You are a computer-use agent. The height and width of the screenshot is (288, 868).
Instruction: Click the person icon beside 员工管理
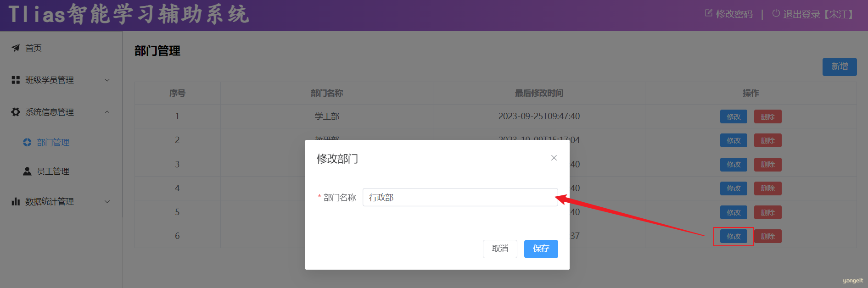[x=27, y=171]
